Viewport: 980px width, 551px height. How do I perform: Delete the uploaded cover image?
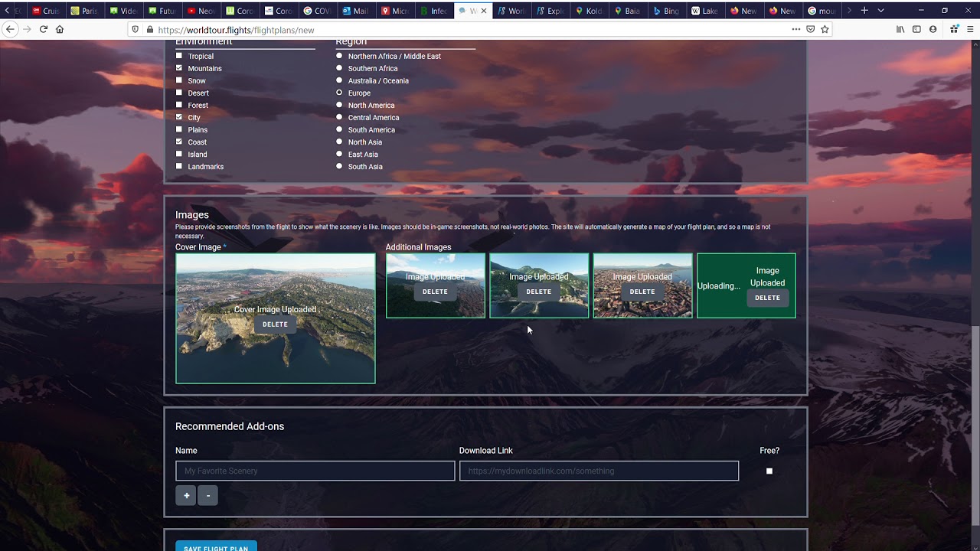tap(275, 324)
